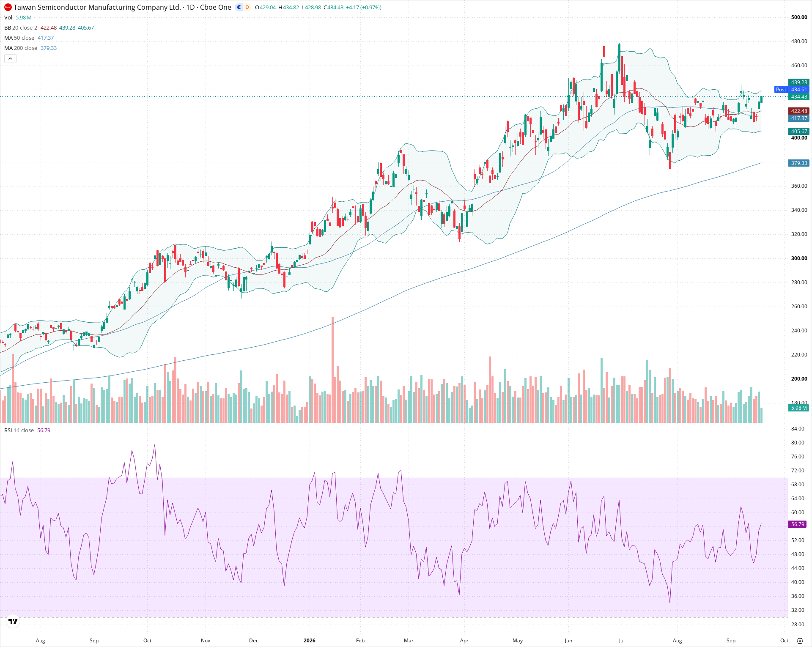Click the 2026 label on time axis
The width and height of the screenshot is (812, 647).
tap(310, 641)
